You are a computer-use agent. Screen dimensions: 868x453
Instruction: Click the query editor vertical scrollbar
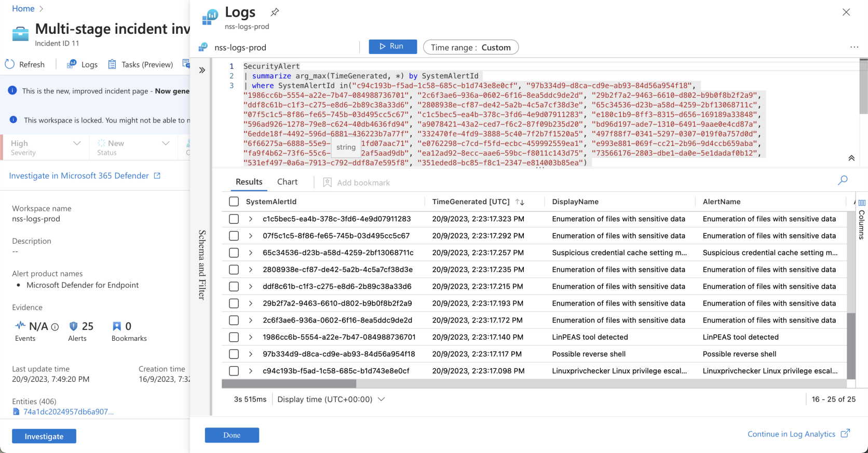863,86
